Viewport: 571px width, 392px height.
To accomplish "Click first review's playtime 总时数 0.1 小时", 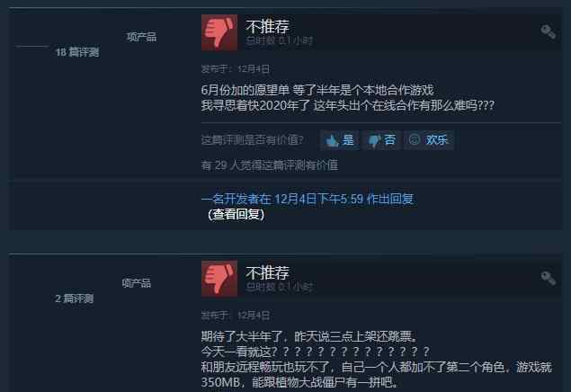I will (279, 40).
